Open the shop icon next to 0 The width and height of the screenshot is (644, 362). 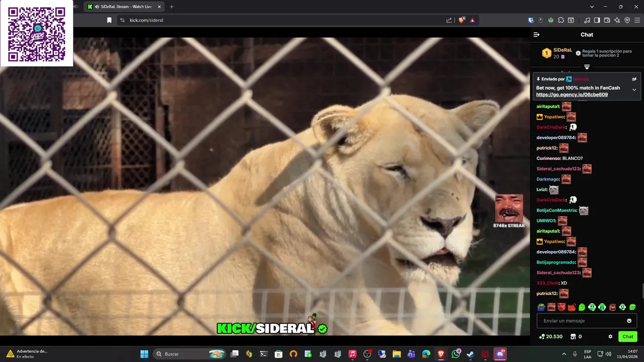click(x=573, y=336)
